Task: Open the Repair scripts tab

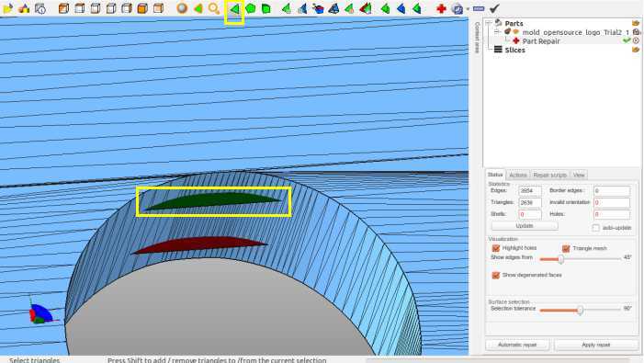Action: coord(549,175)
